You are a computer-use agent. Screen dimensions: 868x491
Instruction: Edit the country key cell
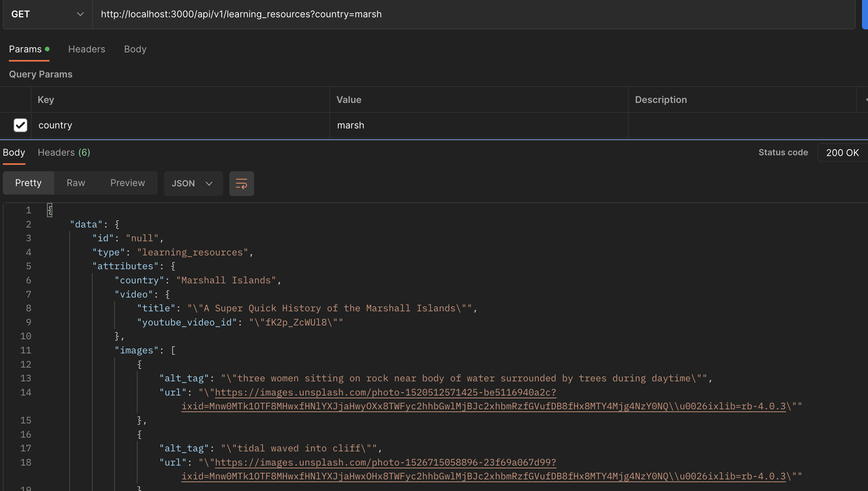click(x=180, y=125)
